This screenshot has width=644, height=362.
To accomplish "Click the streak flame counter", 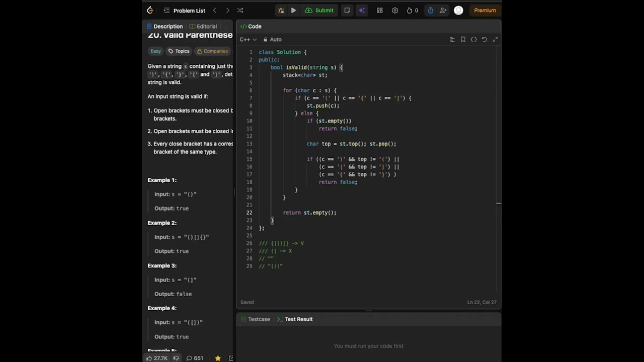I will [x=413, y=11].
